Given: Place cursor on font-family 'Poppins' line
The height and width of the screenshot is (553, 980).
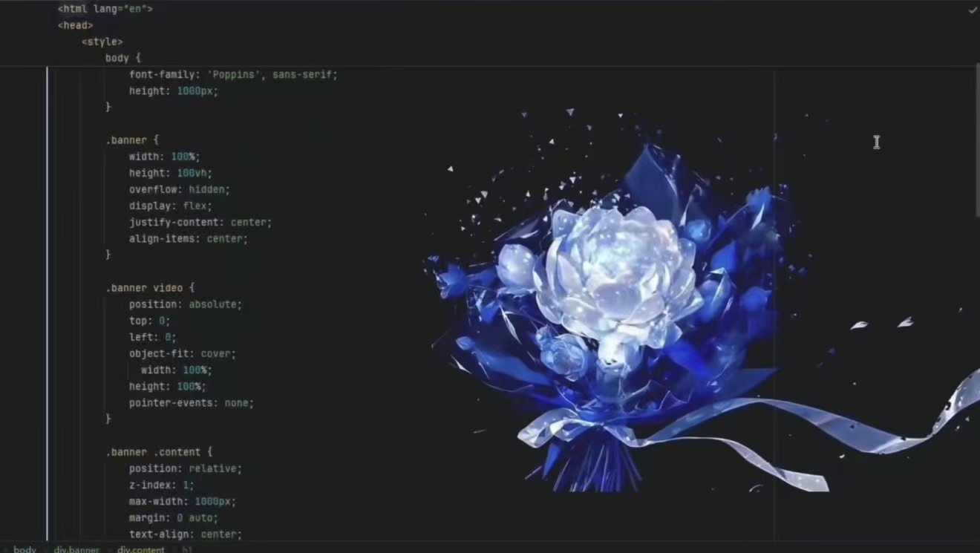Looking at the screenshot, I should click(233, 75).
